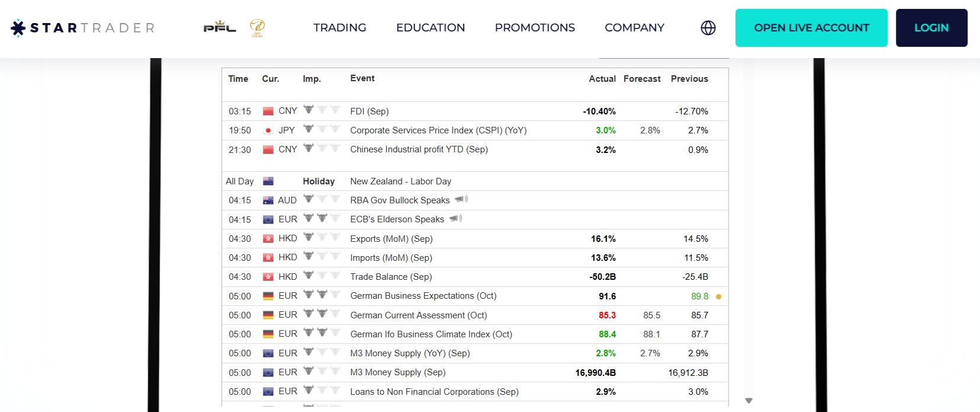Click the StarTrader logo
This screenshot has width=980, height=412.
click(83, 28)
